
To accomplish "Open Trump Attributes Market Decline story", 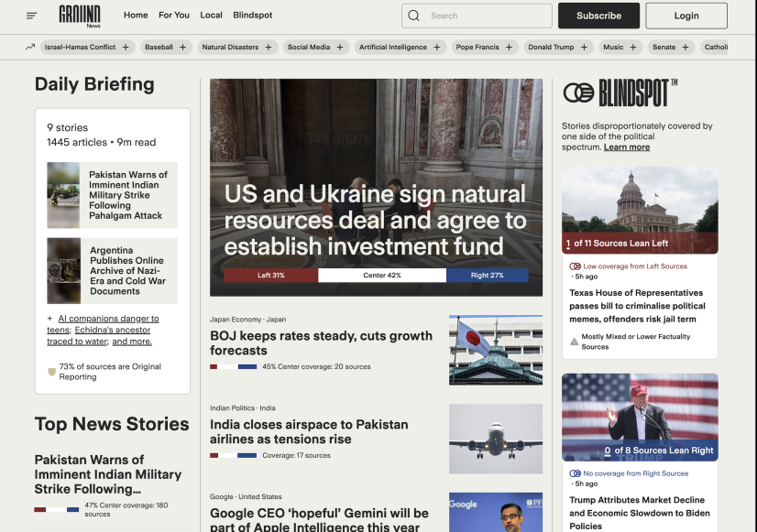I will pyautogui.click(x=640, y=513).
